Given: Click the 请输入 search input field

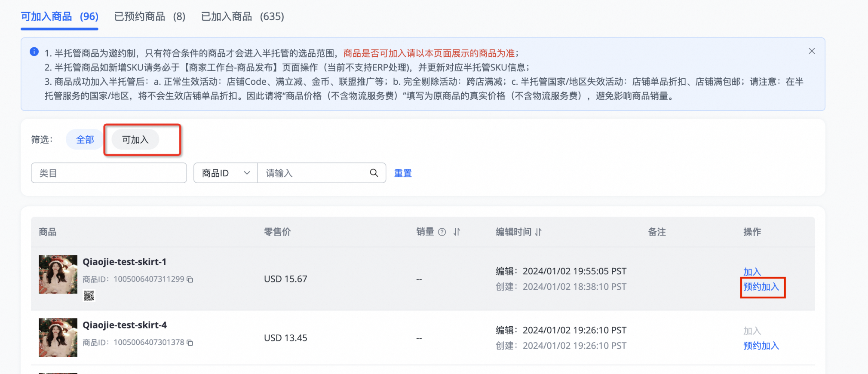Looking at the screenshot, I should pyautogui.click(x=313, y=173).
